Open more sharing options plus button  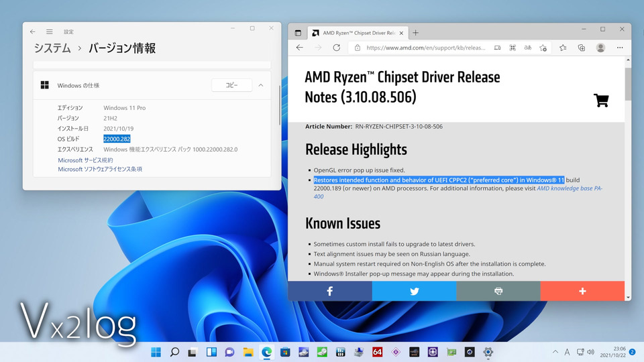(x=582, y=291)
